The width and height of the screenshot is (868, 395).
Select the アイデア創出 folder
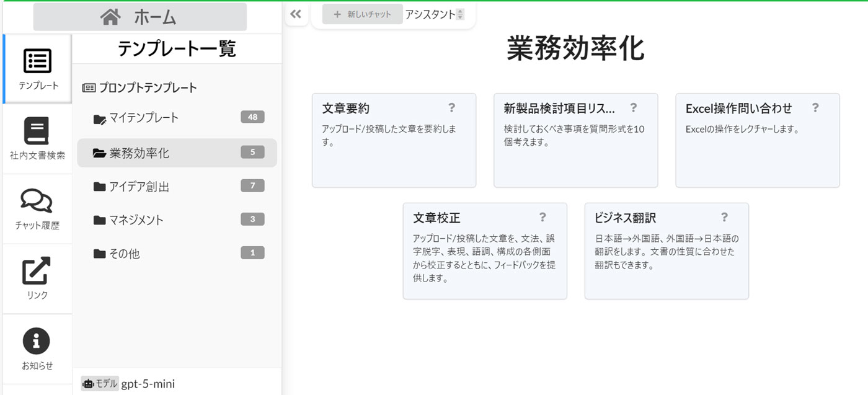click(x=139, y=187)
